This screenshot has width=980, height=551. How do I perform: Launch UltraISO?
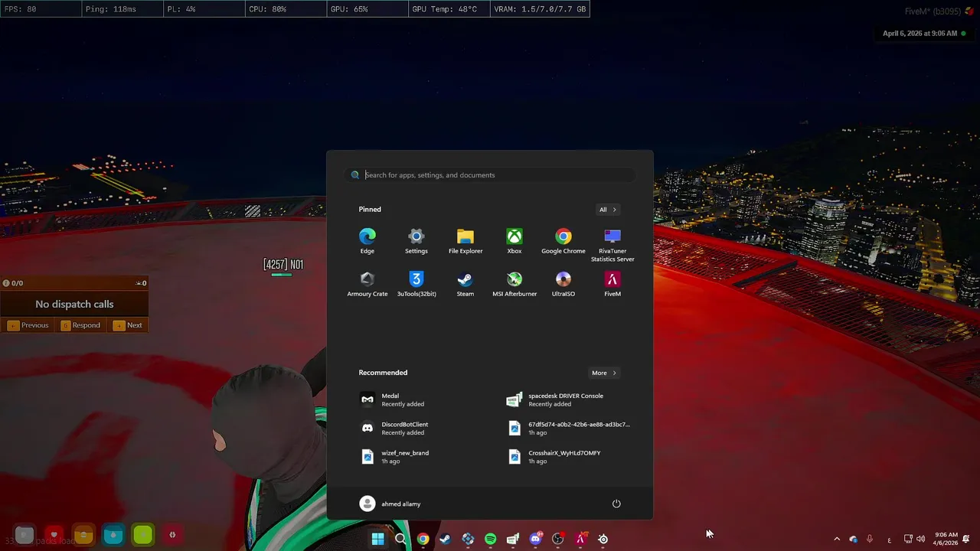[563, 284]
